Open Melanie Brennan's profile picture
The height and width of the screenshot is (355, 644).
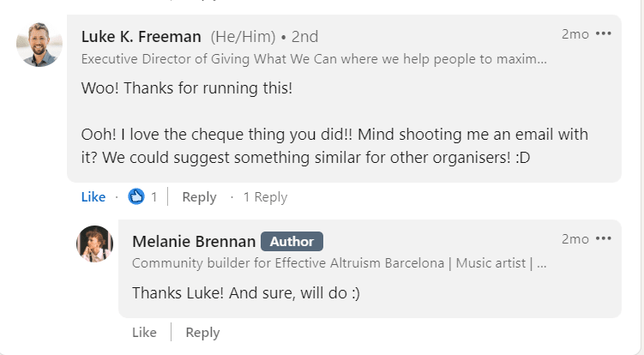tap(94, 244)
